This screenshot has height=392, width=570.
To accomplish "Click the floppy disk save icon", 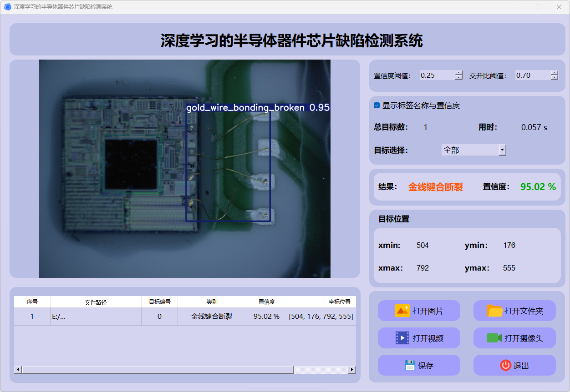I will [410, 365].
